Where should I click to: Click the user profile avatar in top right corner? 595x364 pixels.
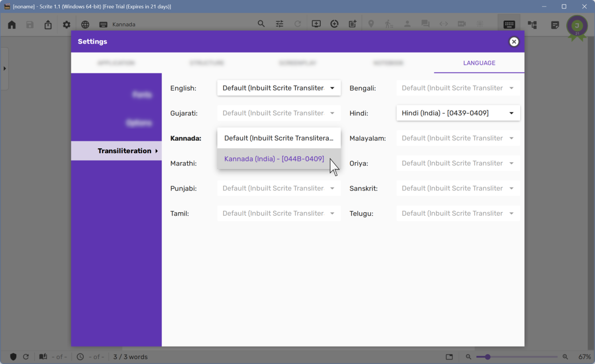[x=577, y=25]
